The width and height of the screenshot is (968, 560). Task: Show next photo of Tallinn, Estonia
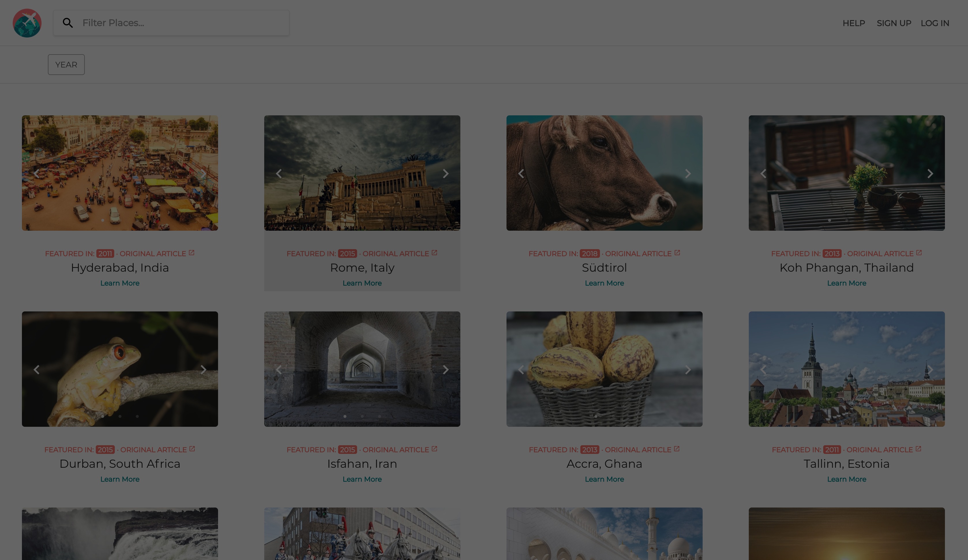pyautogui.click(x=930, y=369)
